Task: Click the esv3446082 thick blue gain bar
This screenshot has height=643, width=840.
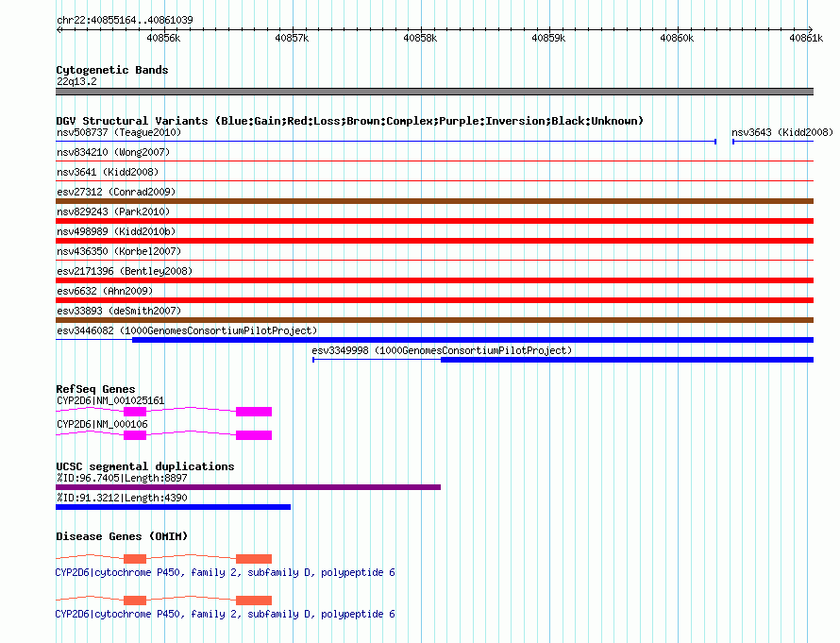Action: tap(473, 340)
